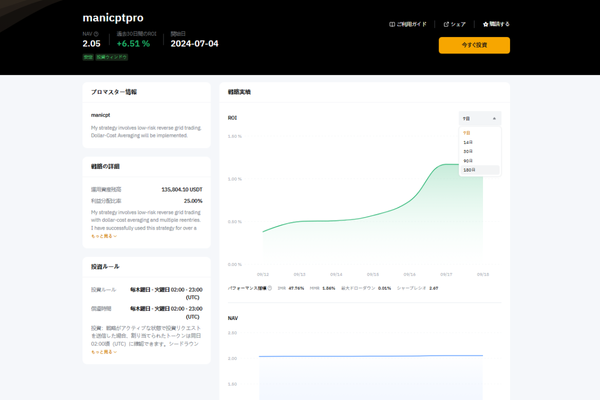The width and height of the screenshot is (600, 400).
Task: Click the blue NAV chart line
Action: point(370,355)
